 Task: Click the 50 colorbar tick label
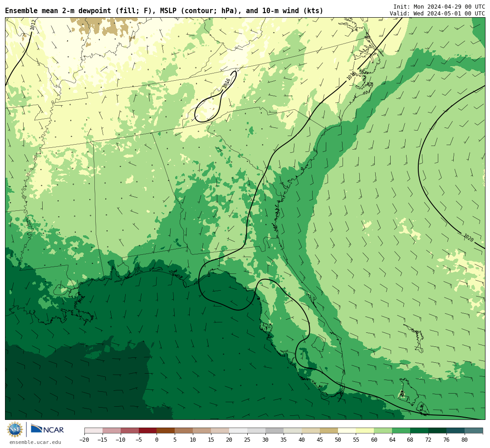point(338,440)
